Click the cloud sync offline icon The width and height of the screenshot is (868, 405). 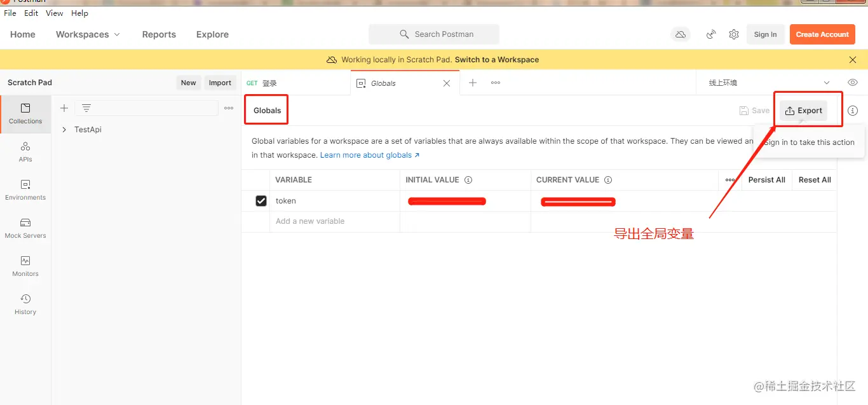click(681, 34)
